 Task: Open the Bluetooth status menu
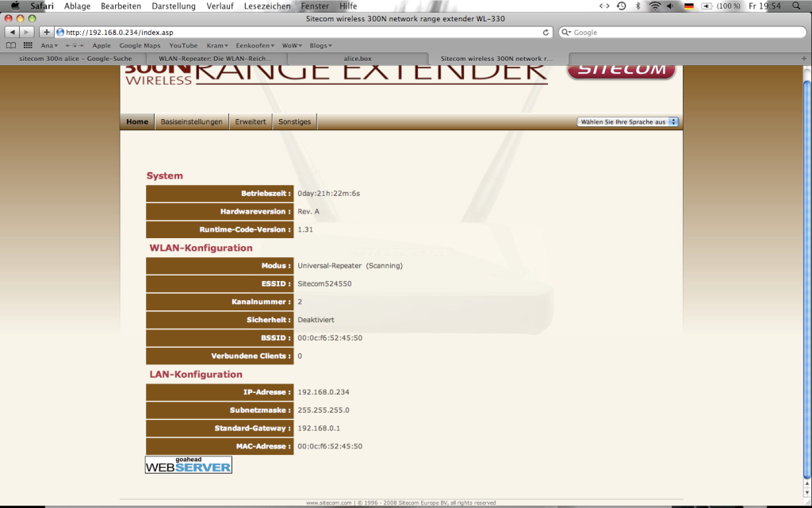click(638, 6)
